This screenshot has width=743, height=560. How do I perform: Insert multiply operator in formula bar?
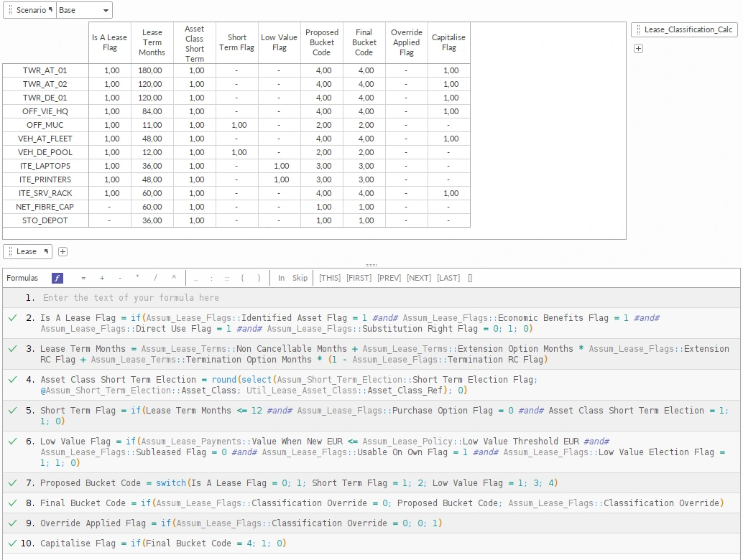137,278
